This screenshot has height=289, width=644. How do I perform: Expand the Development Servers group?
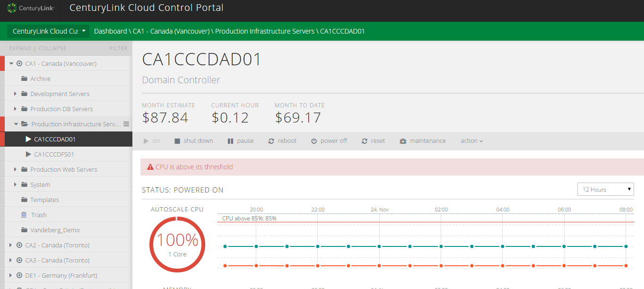coord(16,94)
